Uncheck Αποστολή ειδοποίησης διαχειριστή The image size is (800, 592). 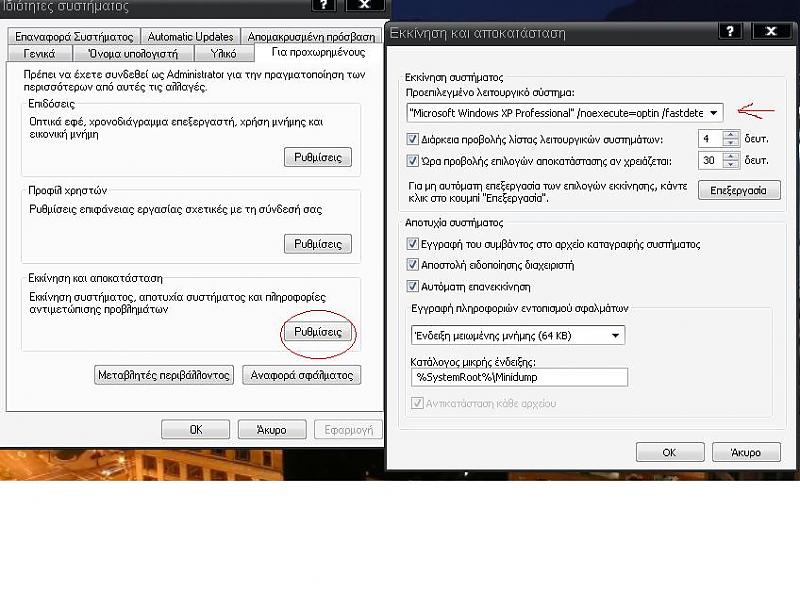[412, 265]
